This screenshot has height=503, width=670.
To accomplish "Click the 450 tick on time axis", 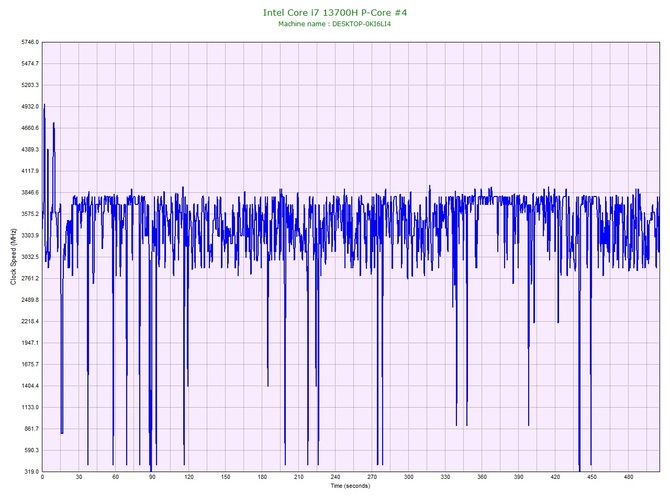I will click(592, 477).
